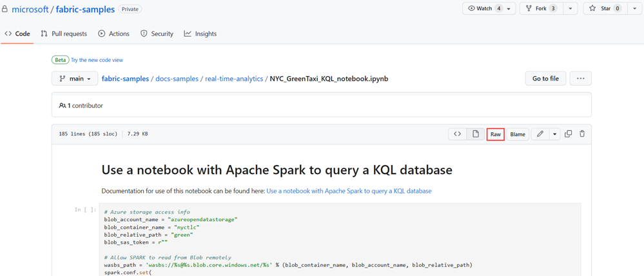Click the Raw button
This screenshot has width=644, height=276.
[495, 134]
